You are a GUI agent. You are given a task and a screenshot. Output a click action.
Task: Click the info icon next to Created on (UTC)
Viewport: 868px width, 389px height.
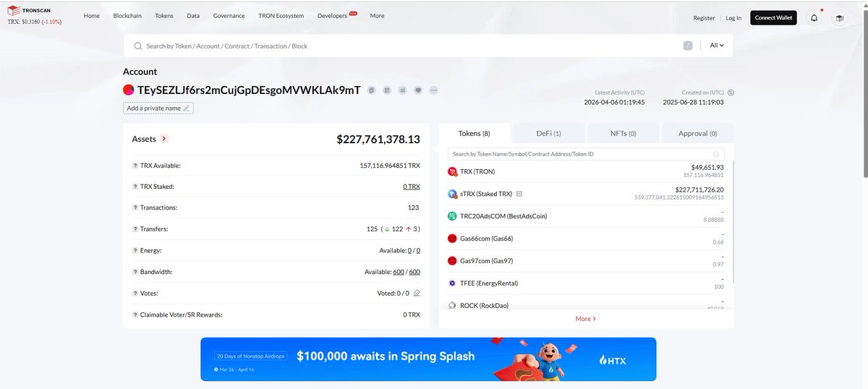point(731,93)
